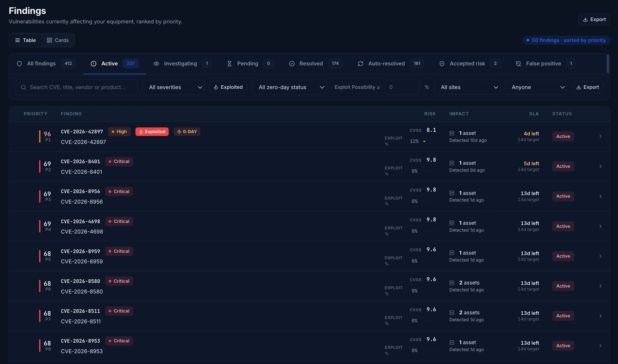Viewport: 618px width, 364px height.
Task: Click the top-right page Export button
Action: point(594,20)
